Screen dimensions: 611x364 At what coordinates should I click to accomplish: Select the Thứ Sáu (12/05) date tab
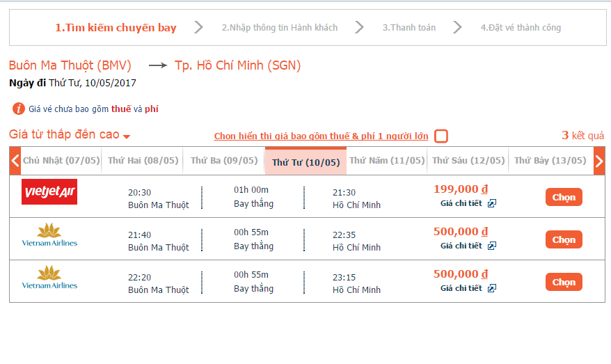(x=468, y=161)
